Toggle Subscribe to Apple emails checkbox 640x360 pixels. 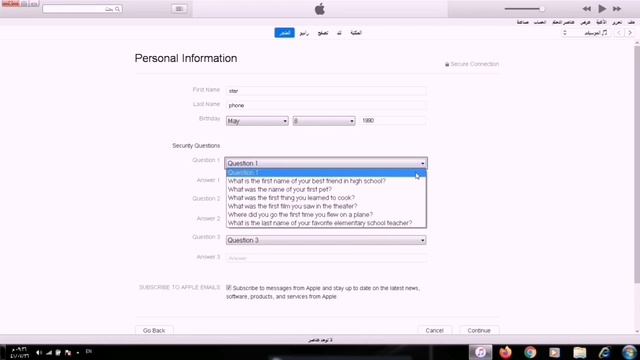229,288
